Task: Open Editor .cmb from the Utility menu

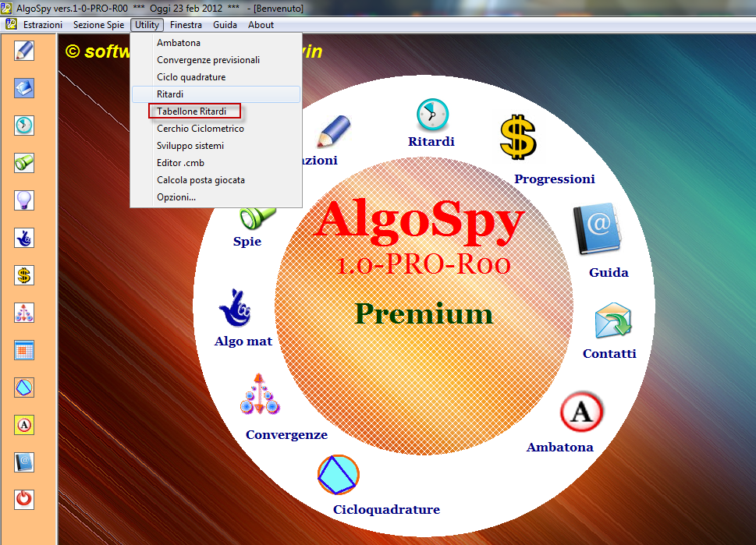Action: click(216, 163)
